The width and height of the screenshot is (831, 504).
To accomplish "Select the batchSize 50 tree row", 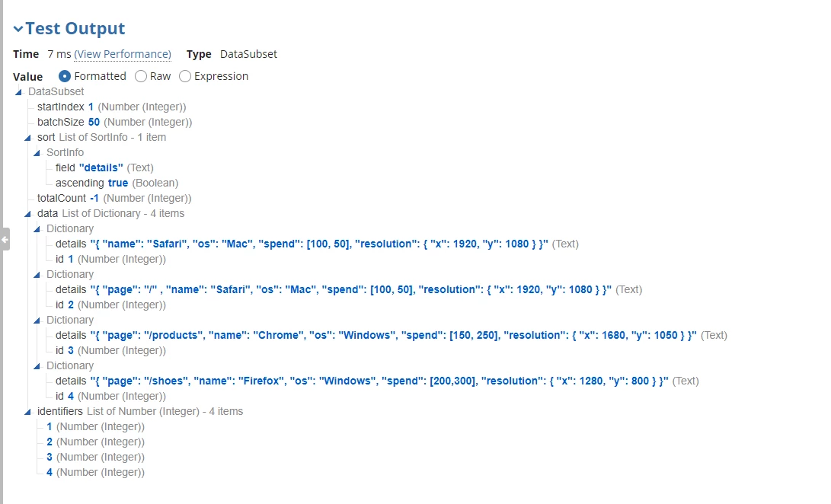I will (114, 122).
